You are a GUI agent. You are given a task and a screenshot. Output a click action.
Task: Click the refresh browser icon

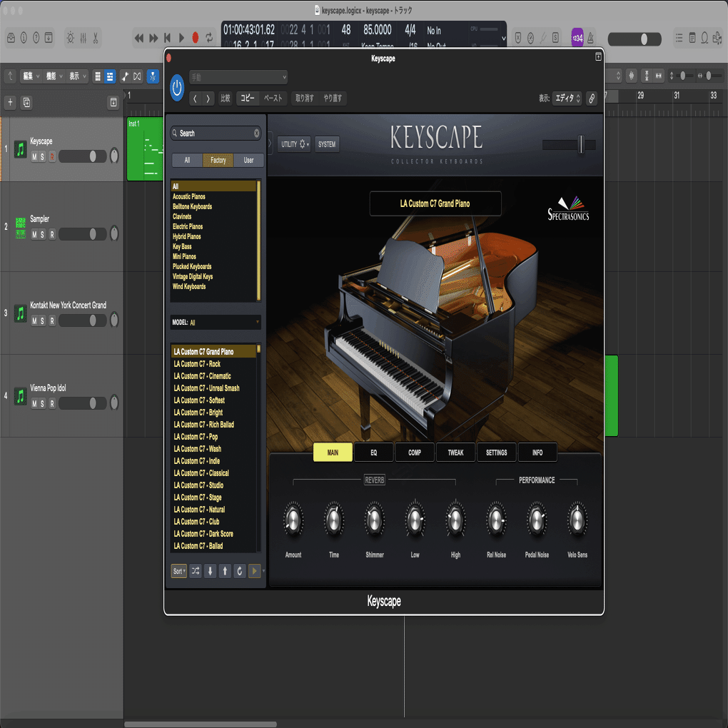[x=240, y=571]
